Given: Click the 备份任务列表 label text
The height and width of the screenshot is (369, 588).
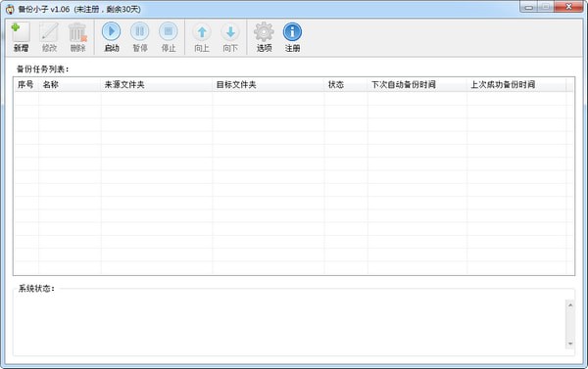Looking at the screenshot, I should click(x=42, y=69).
